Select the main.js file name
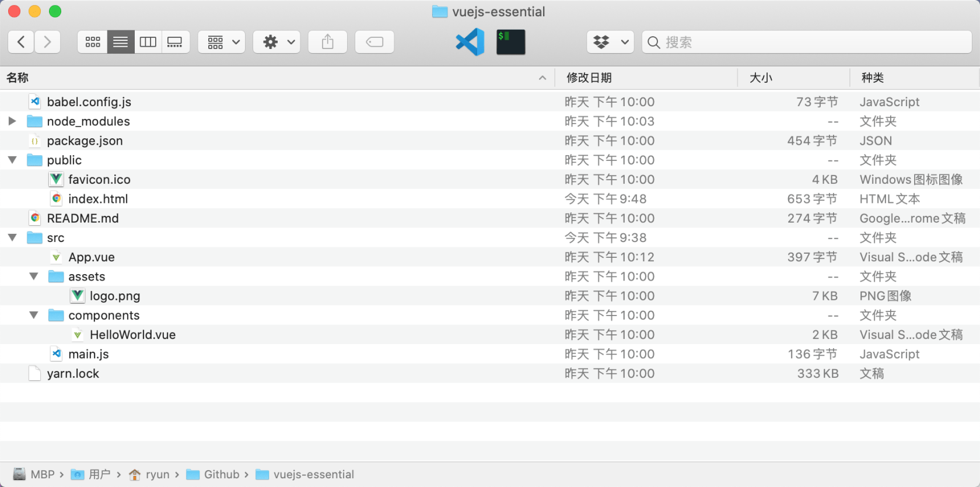Screen dimensions: 980x487 click(x=89, y=354)
